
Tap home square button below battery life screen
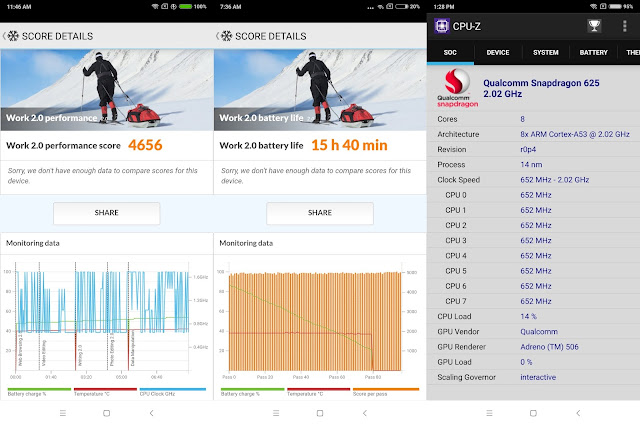pyautogui.click(x=320, y=413)
